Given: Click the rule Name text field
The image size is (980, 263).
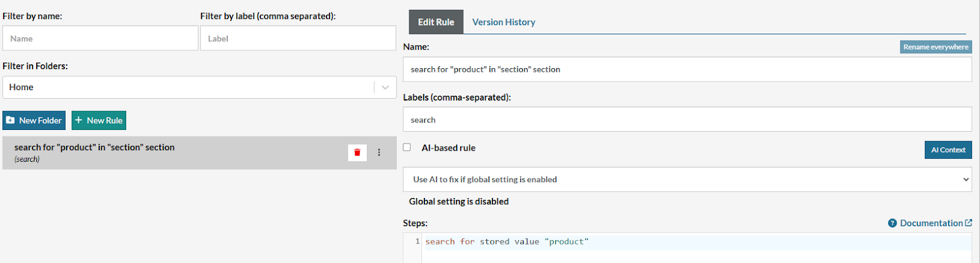Looking at the screenshot, I should (x=687, y=69).
